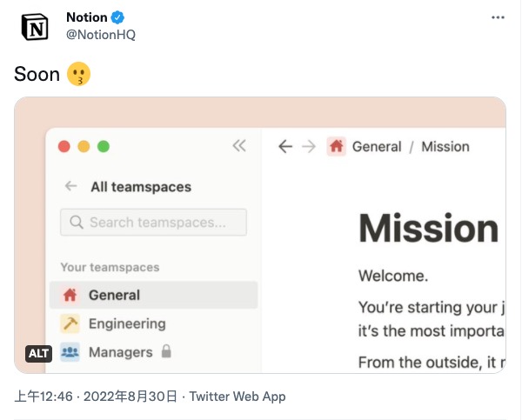Click the Notion logo avatar
Screen dimensions: 522x420
(x=35, y=27)
